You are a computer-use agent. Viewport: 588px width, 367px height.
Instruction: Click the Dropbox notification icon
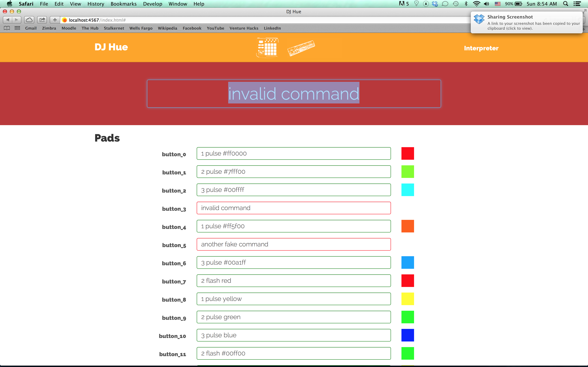coord(479,19)
